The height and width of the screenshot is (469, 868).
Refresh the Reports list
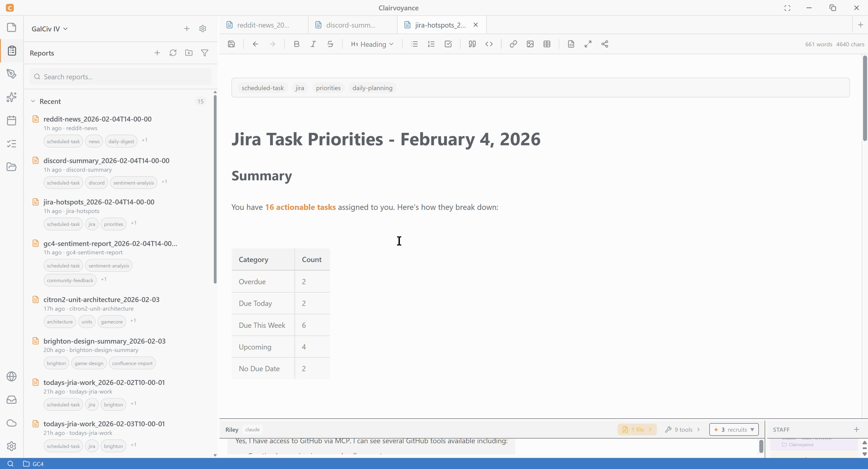click(173, 53)
